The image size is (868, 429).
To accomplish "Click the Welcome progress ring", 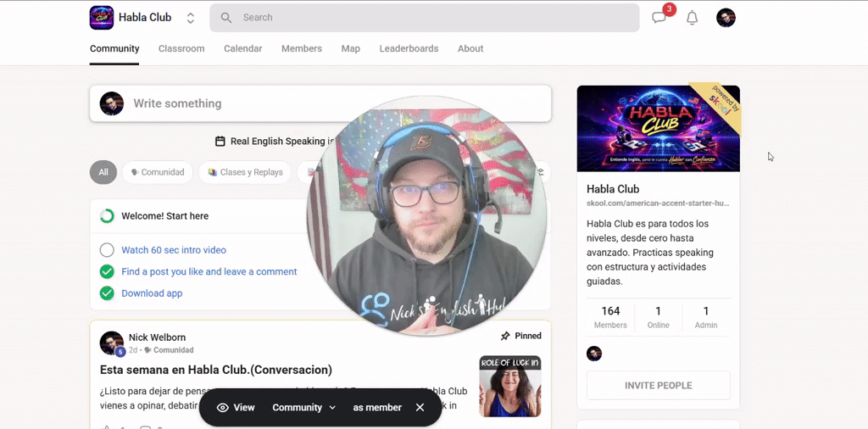I will (x=107, y=216).
